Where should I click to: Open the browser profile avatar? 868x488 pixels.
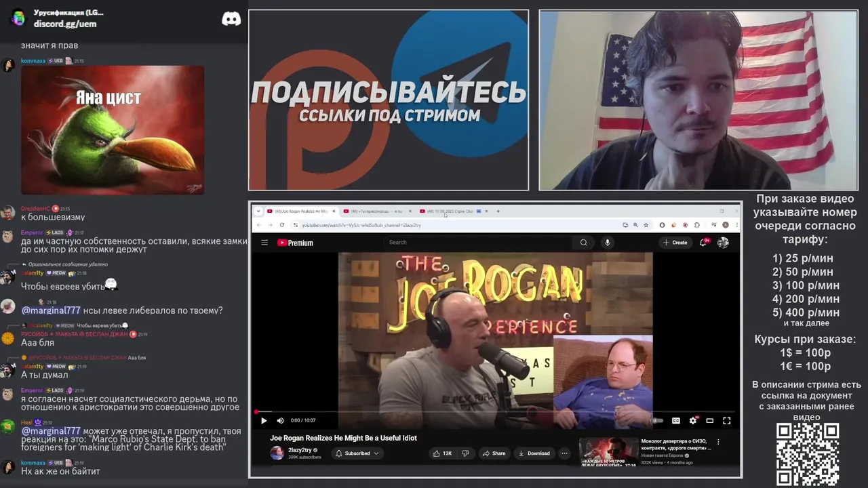pyautogui.click(x=726, y=225)
